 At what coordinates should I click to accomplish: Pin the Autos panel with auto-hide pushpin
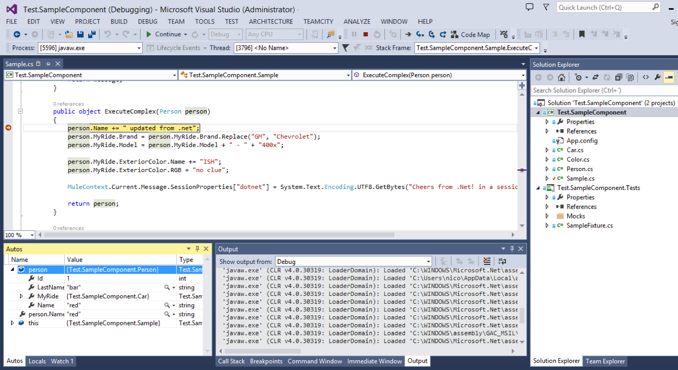pos(197,249)
